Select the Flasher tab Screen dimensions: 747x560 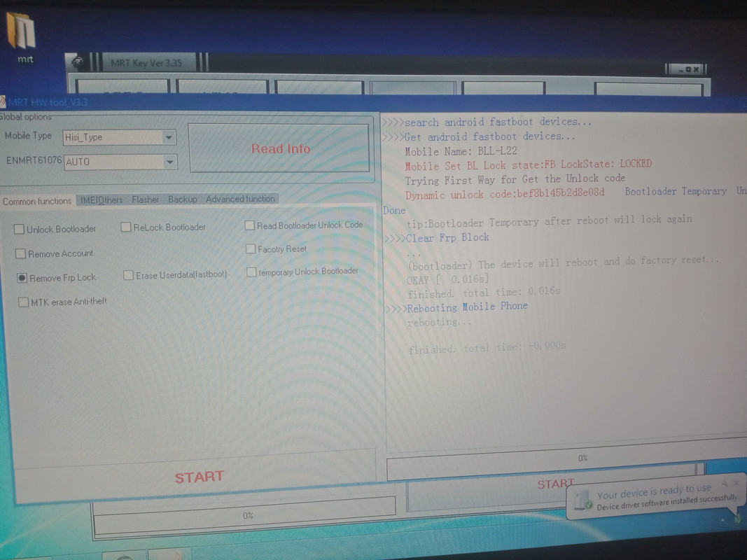pos(146,199)
